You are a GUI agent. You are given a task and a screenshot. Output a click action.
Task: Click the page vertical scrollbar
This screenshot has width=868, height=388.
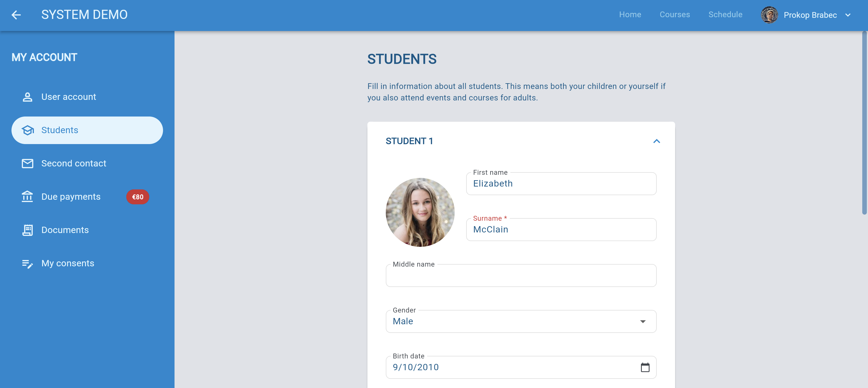864,123
